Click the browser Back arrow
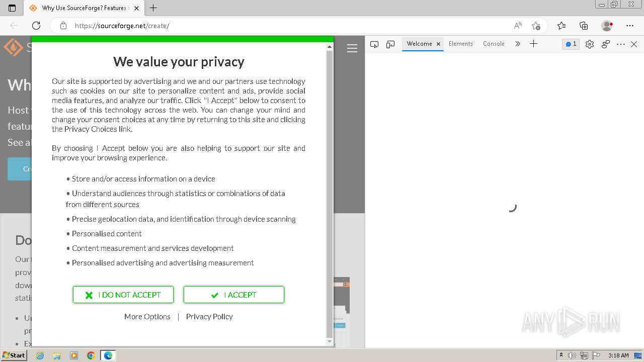This screenshot has height=362, width=644. [14, 26]
